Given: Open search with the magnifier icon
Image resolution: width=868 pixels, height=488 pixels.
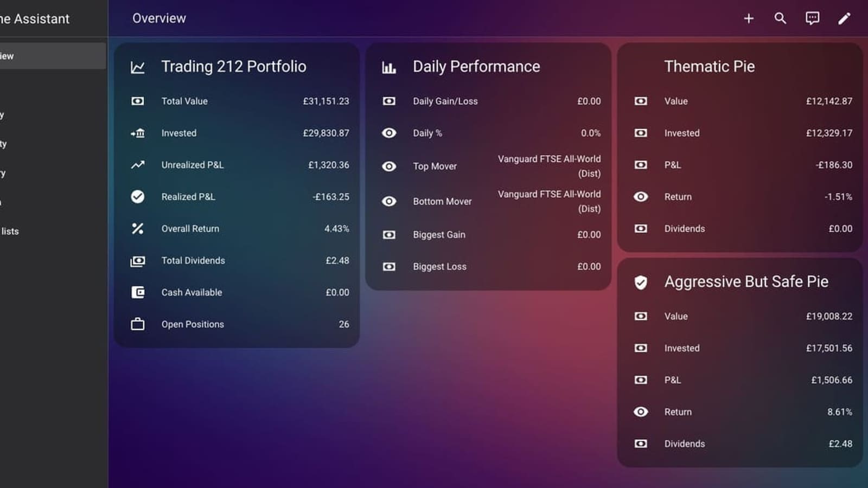Looking at the screenshot, I should coord(780,18).
